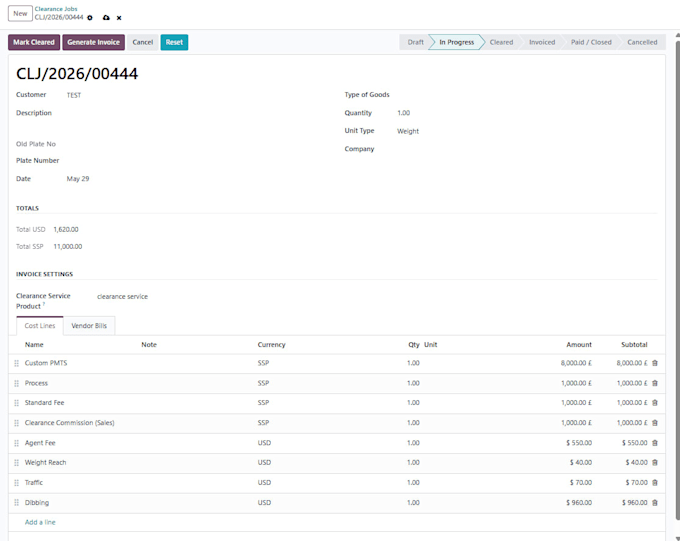Select the Paid / Closed status stage
This screenshot has width=680, height=541.
(591, 42)
